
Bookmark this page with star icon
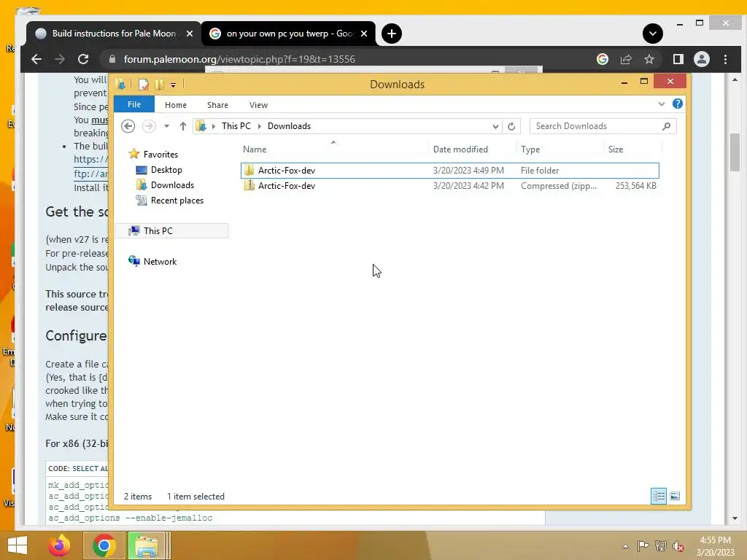click(649, 59)
